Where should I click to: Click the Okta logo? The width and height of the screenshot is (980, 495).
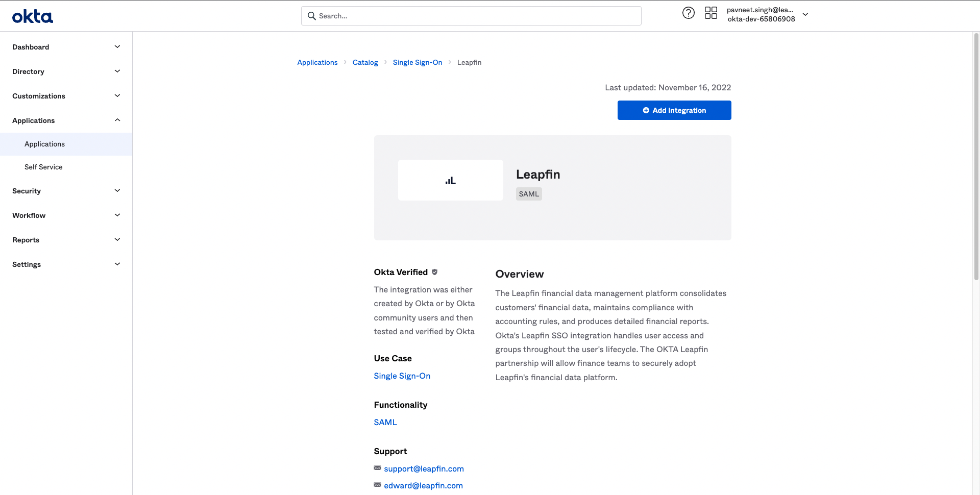tap(33, 17)
